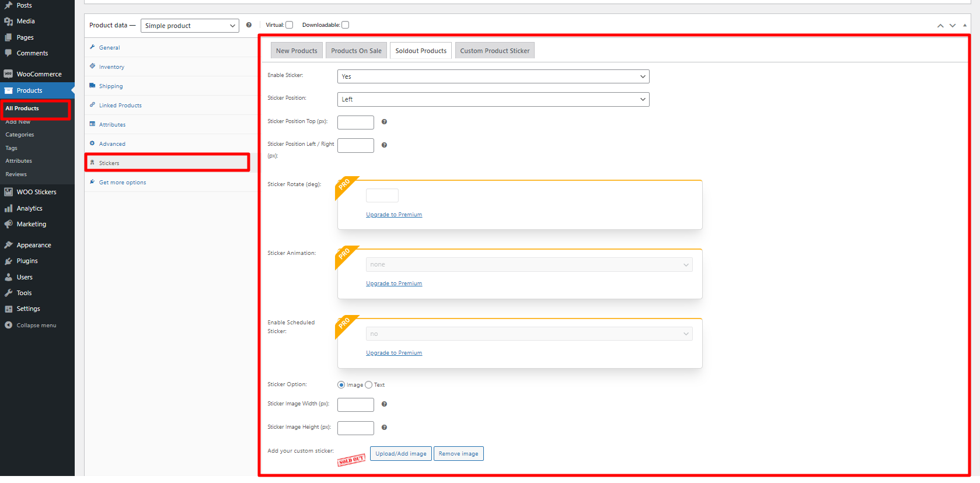The image size is (980, 483).
Task: Open Reviews submenu link
Action: tap(16, 174)
